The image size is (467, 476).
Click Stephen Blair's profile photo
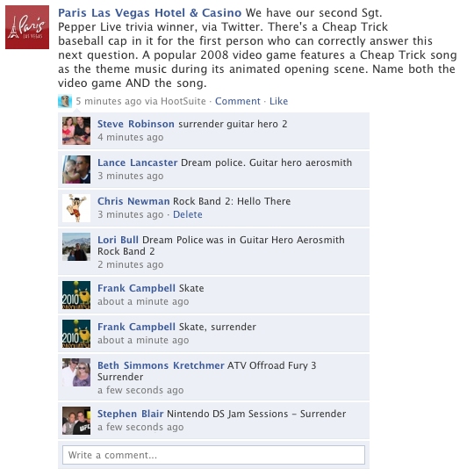coord(76,421)
